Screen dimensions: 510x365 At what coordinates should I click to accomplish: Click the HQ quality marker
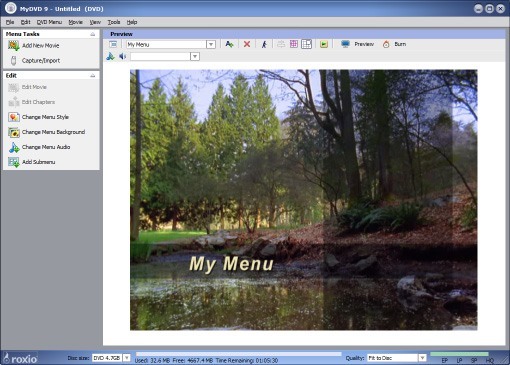(x=489, y=361)
